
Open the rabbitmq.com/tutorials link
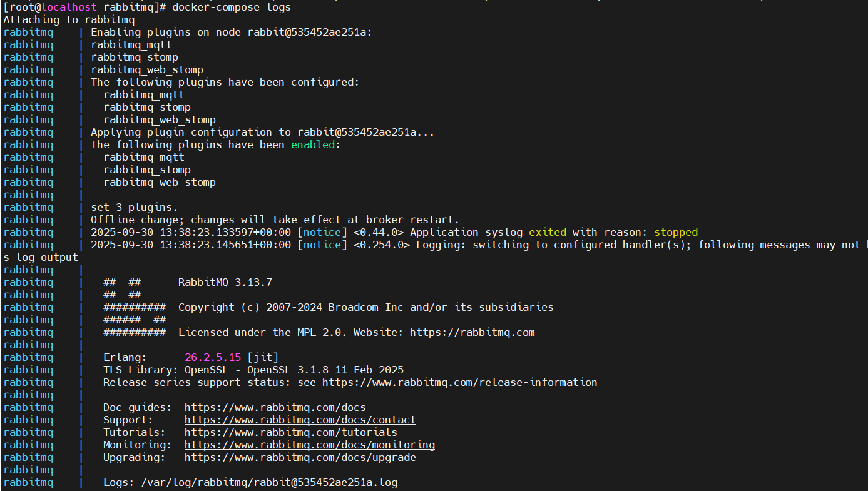290,432
